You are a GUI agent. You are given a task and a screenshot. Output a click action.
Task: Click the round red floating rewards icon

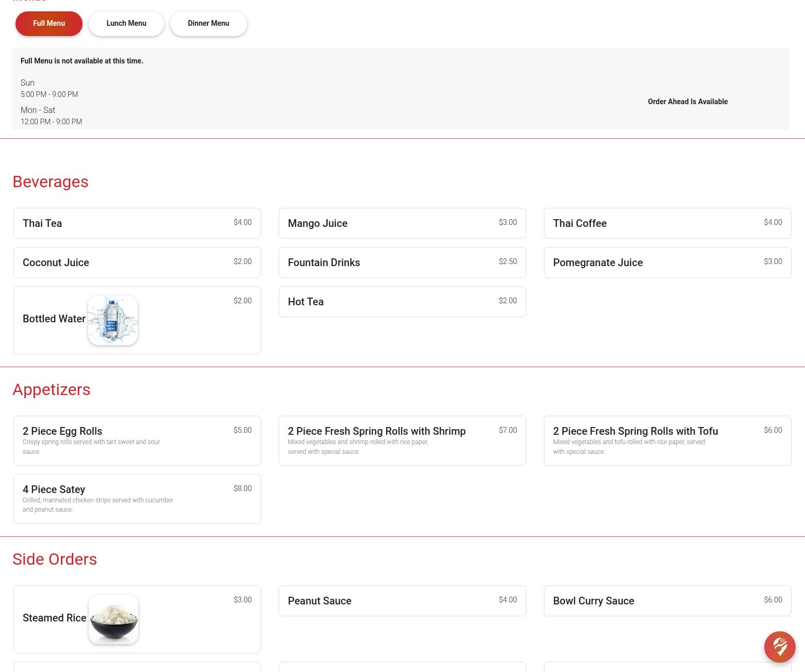[x=779, y=647]
